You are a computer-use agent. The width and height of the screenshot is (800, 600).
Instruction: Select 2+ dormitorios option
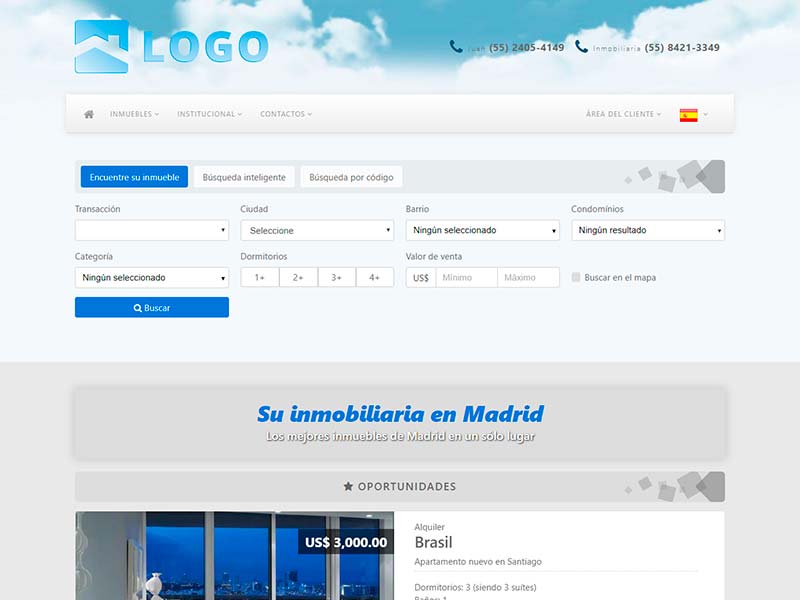coord(298,278)
